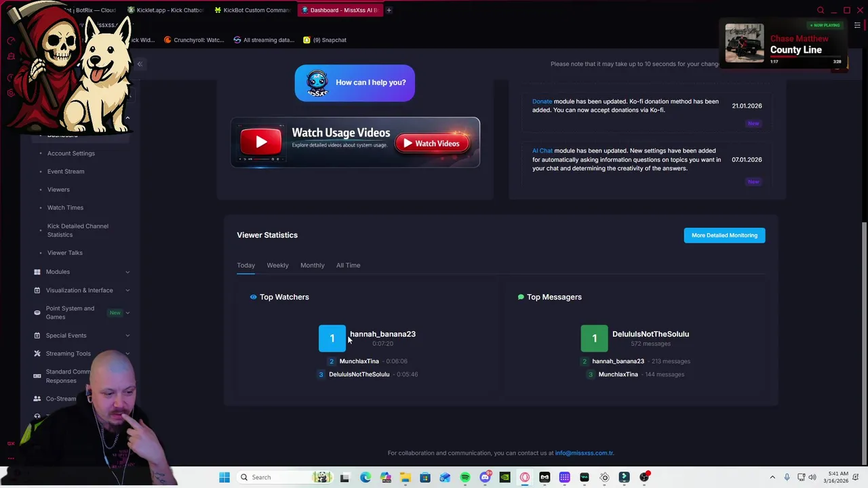Expand the Special Events chevron
Image resolution: width=868 pixels, height=488 pixels.
(127, 335)
